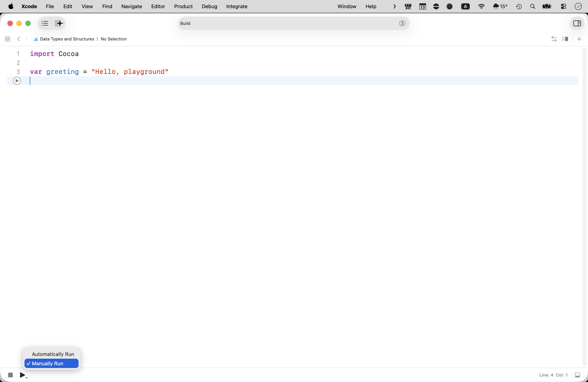This screenshot has height=382, width=588.
Task: Expand the run mode arrow beside play button
Action: coord(27,378)
